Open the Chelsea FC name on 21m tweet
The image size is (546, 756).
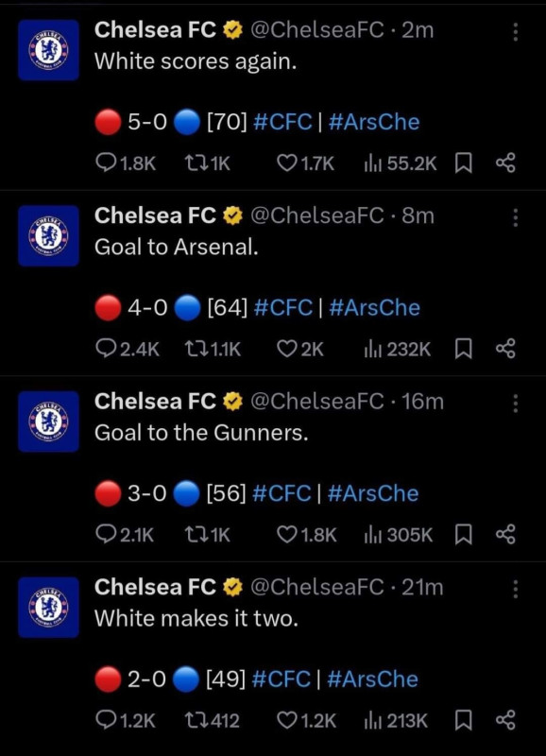click(155, 587)
